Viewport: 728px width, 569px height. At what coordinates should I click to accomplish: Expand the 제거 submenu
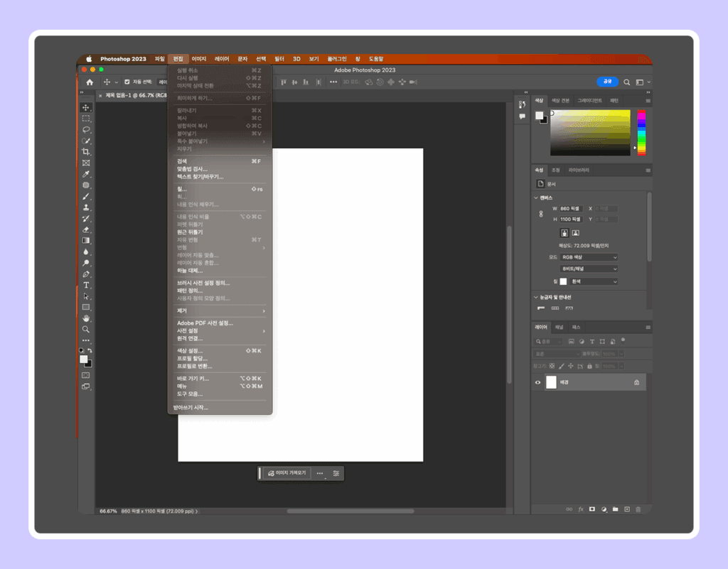(220, 310)
